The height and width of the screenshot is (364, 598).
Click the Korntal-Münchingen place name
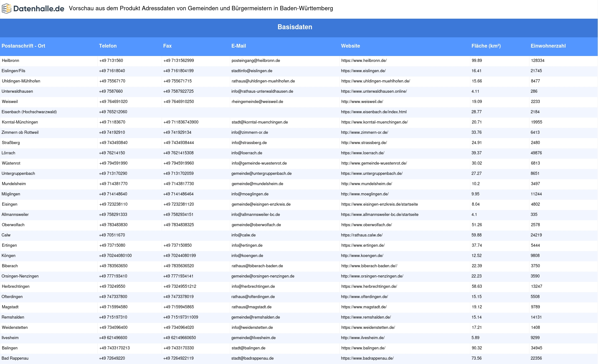pyautogui.click(x=20, y=122)
